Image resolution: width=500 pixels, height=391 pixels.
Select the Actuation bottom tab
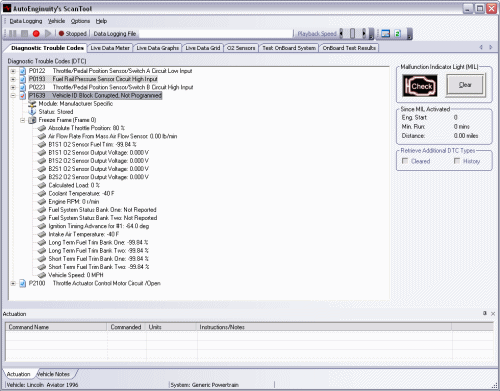(19, 374)
